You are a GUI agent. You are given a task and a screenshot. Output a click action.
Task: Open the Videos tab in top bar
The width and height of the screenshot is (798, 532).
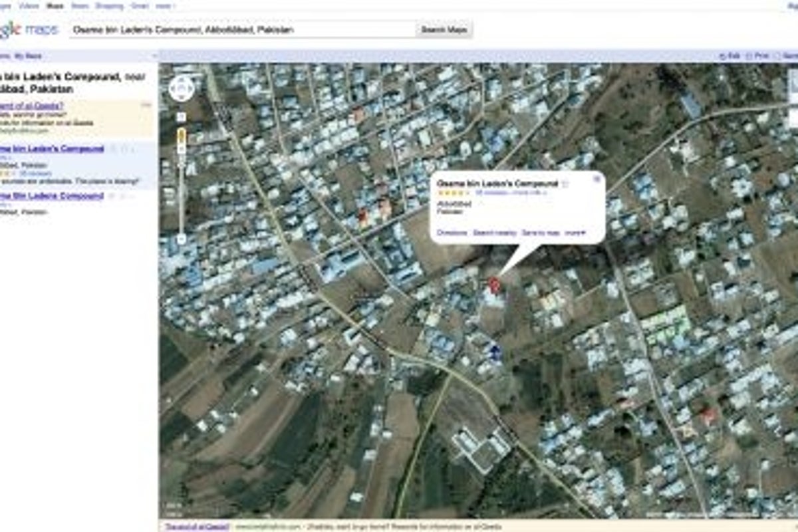click(x=29, y=6)
